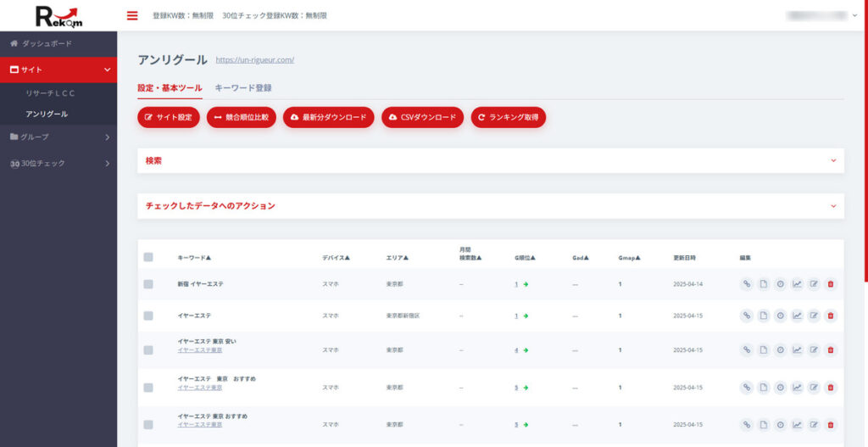Click document icon for イヤーエステ 東京 安い row
Viewport: 868px width, 447px height.
tap(763, 349)
